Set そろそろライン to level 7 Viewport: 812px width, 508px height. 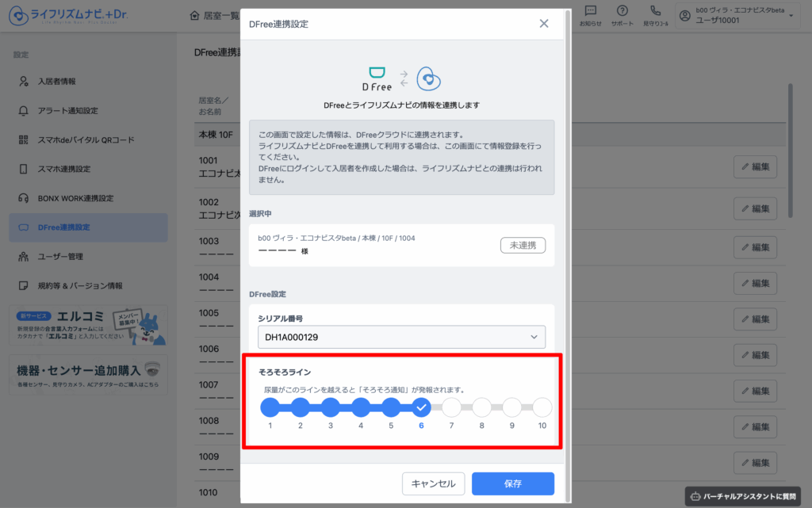coord(451,407)
